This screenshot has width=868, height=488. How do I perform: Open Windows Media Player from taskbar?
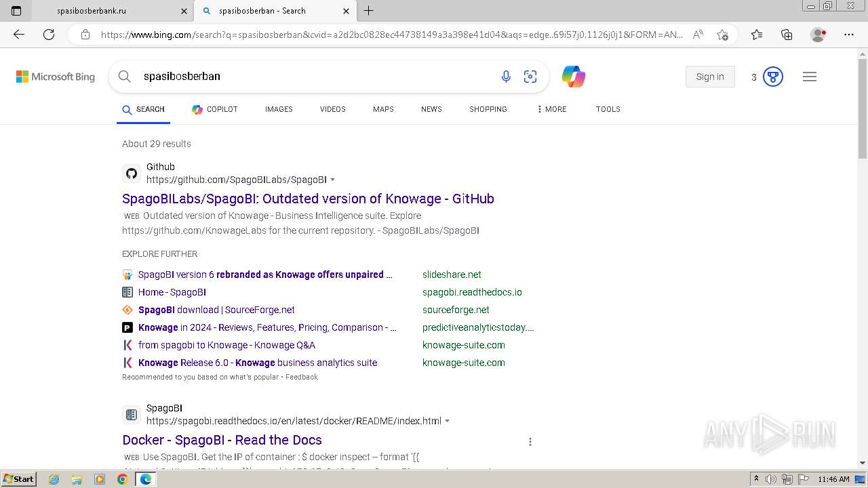pos(100,479)
